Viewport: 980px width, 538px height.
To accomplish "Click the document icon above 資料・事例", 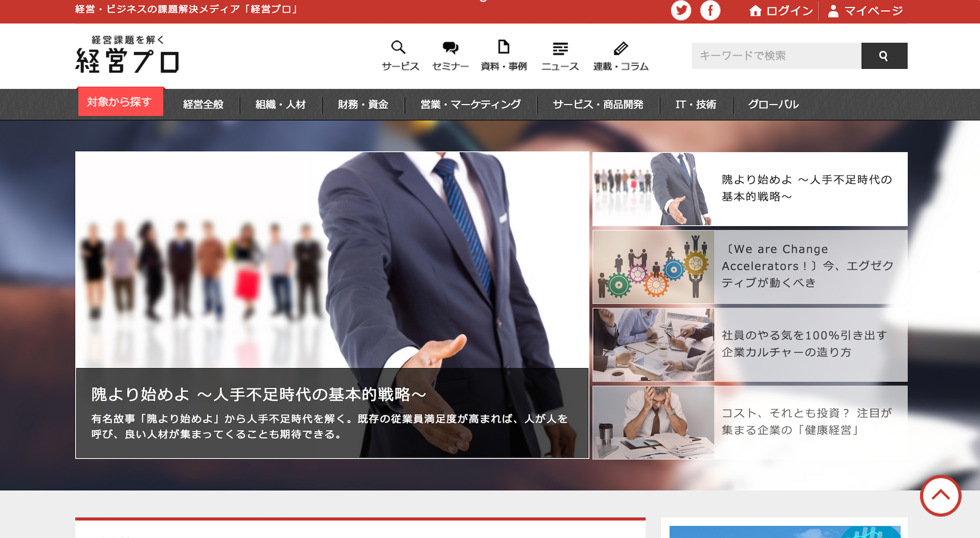I will [504, 47].
